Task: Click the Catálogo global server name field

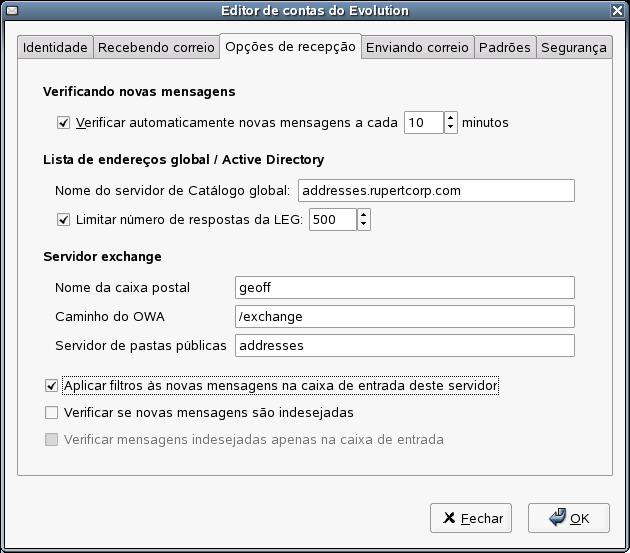Action: click(x=436, y=190)
